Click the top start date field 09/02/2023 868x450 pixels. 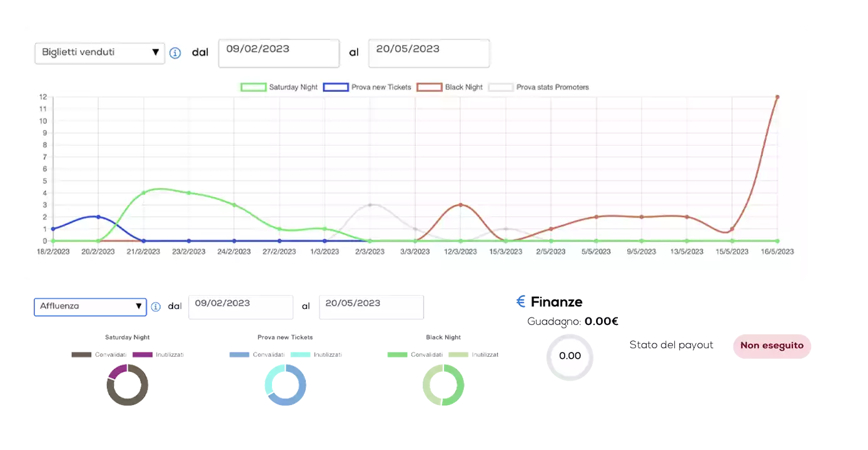278,53
